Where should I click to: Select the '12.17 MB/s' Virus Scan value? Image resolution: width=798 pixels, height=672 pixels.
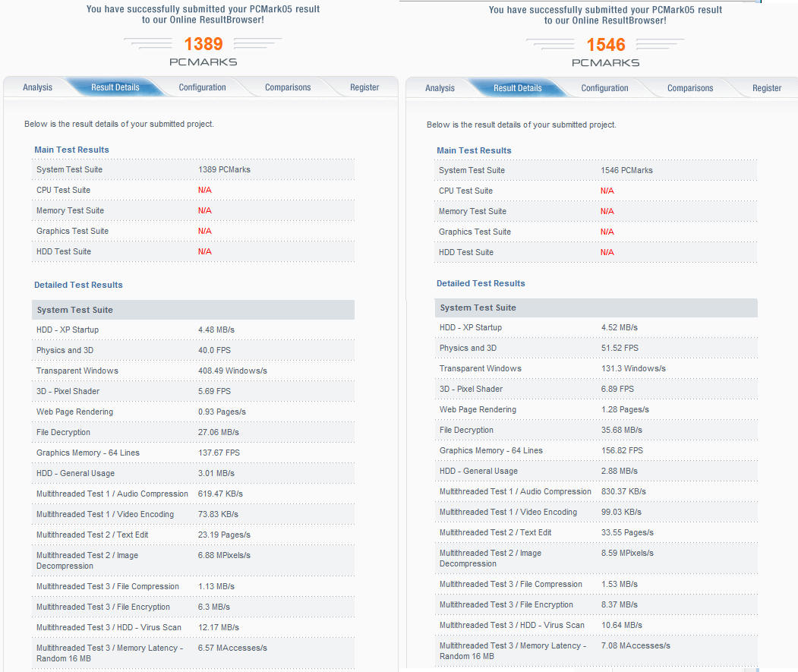click(219, 627)
